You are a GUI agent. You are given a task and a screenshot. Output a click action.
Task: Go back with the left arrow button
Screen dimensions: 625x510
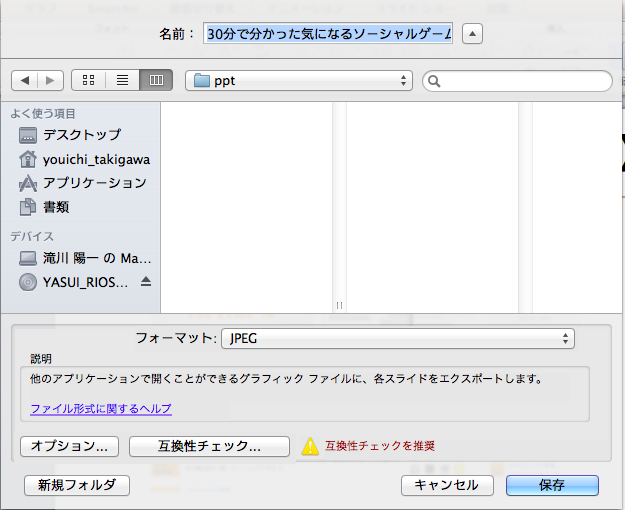coord(25,81)
